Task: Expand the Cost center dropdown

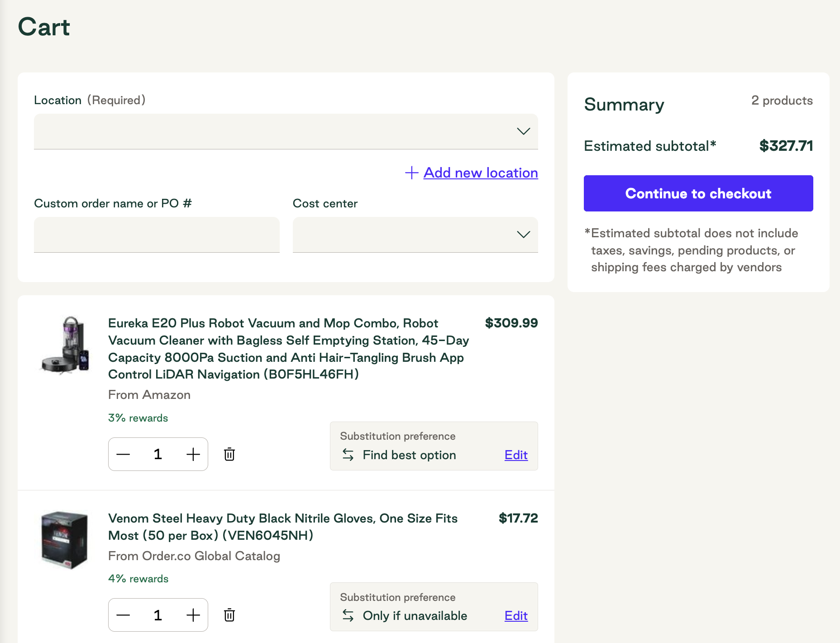Action: (415, 235)
